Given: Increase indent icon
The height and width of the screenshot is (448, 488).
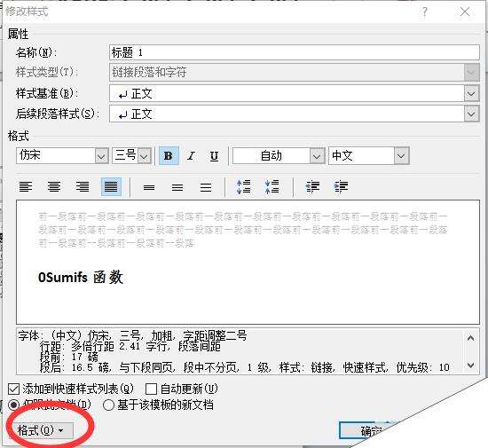Looking at the screenshot, I should [341, 186].
